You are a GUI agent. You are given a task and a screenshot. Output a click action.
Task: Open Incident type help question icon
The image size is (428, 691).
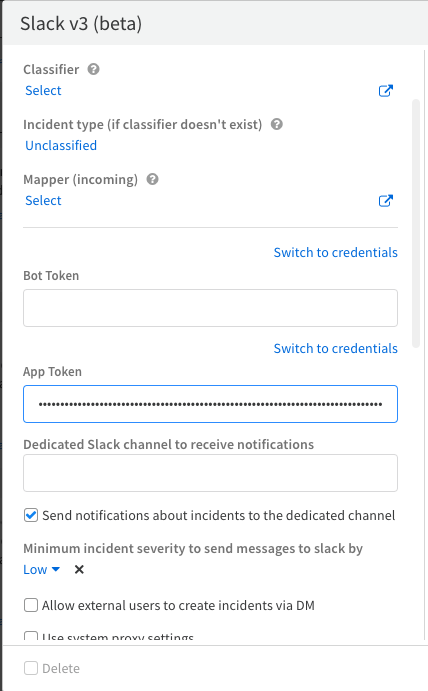tap(277, 124)
